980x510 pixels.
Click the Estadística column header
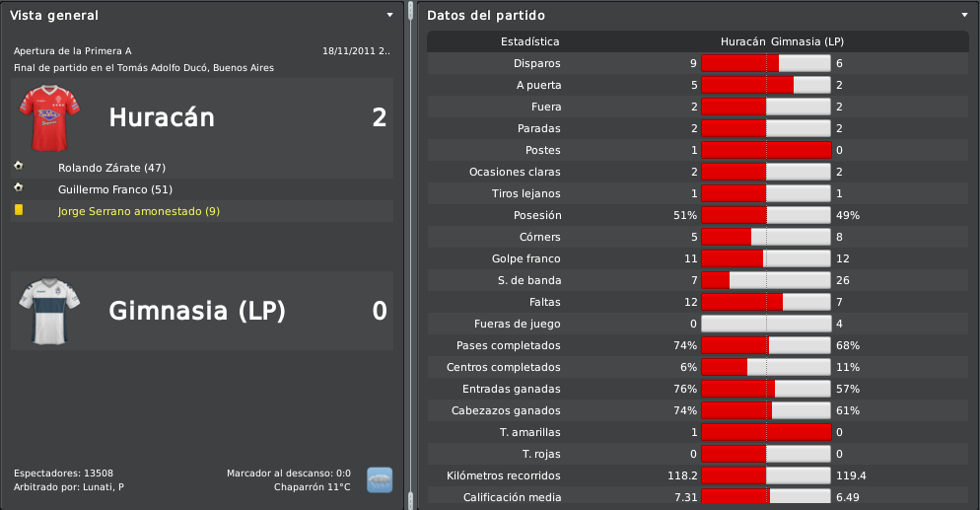coord(530,41)
